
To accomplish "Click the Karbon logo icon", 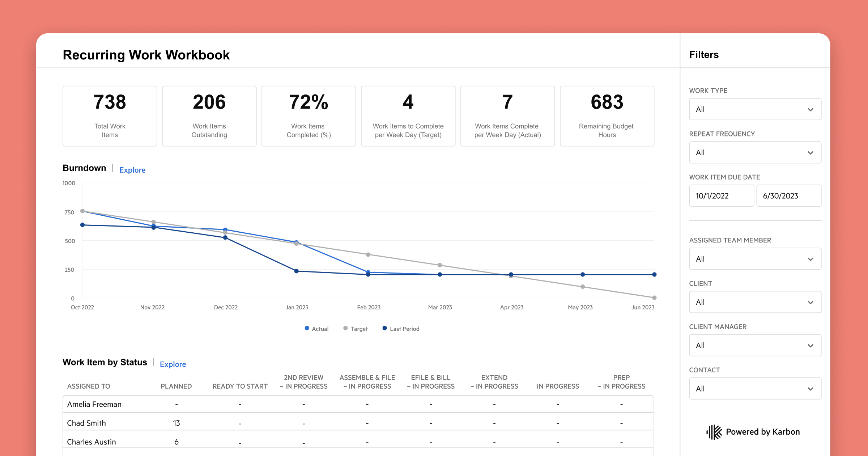I will click(x=714, y=432).
